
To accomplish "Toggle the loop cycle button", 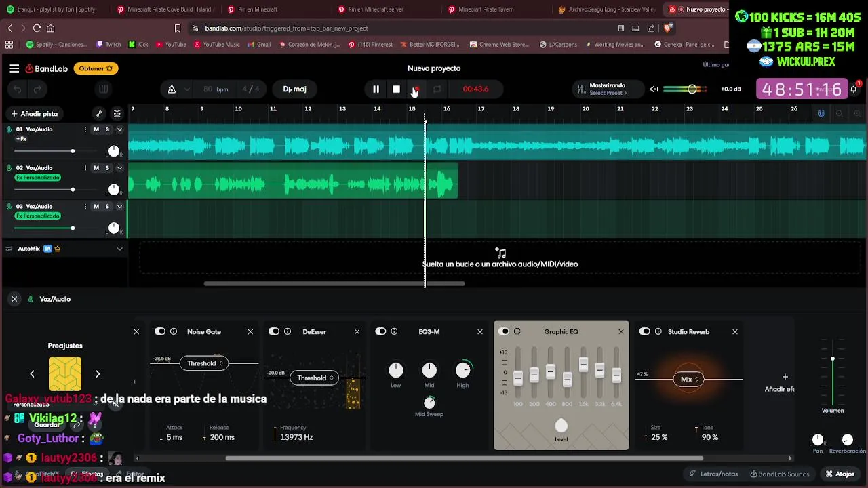I will point(437,89).
